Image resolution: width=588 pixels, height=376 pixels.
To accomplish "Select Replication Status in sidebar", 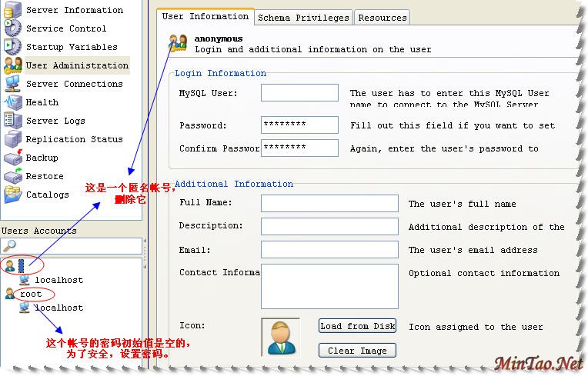I will [74, 139].
